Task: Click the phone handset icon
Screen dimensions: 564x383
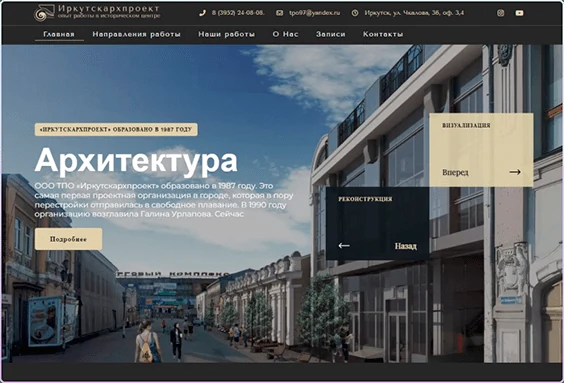Action: tap(203, 13)
